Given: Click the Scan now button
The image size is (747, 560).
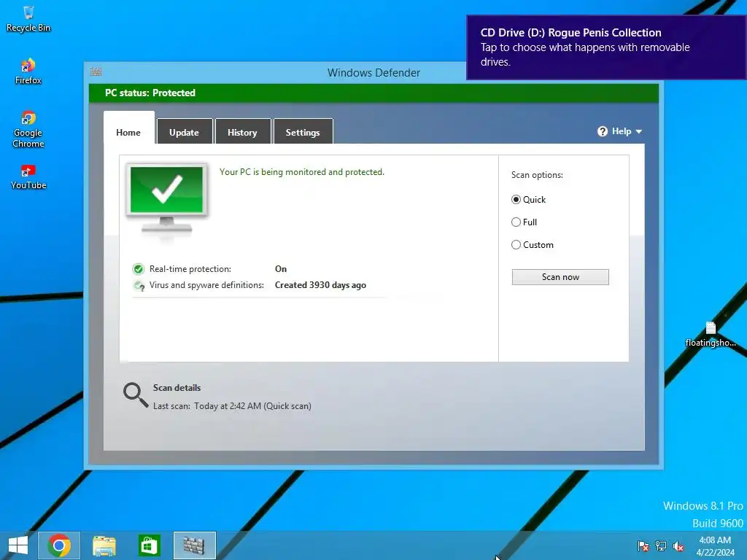Looking at the screenshot, I should (560, 277).
